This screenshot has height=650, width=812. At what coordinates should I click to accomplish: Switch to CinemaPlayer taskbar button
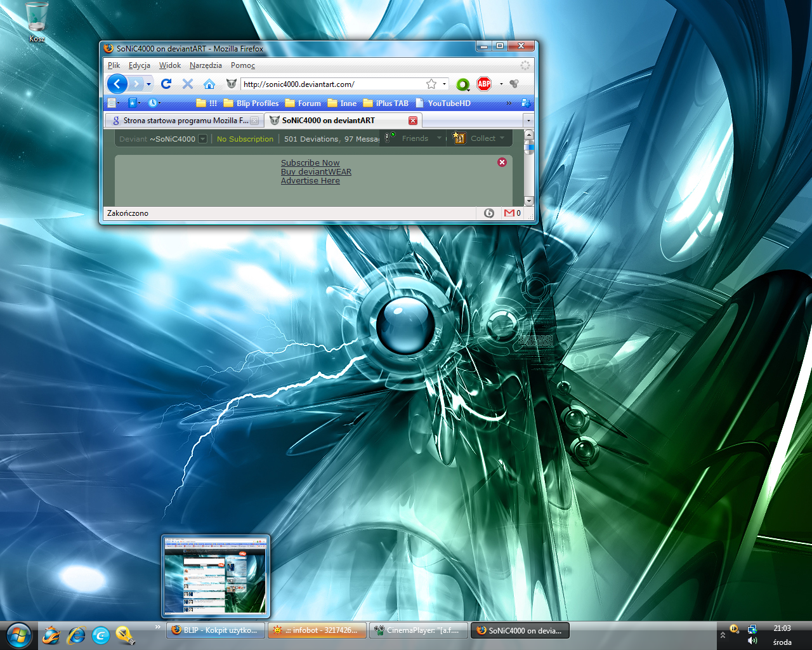tap(419, 630)
